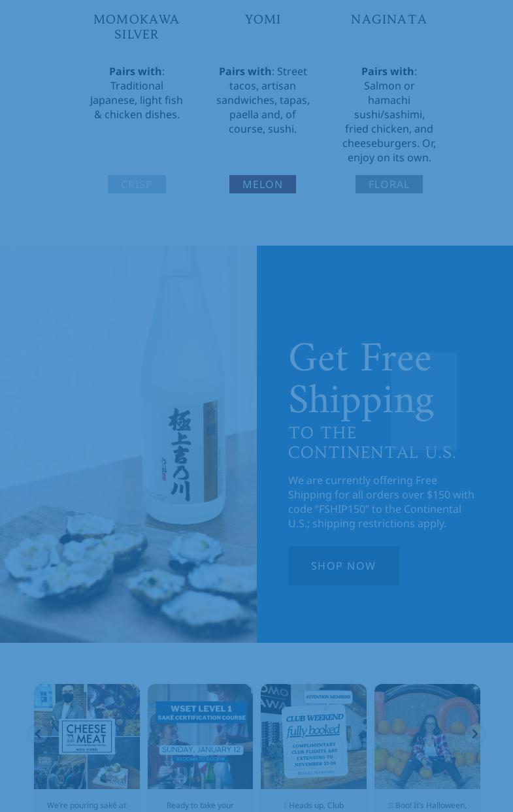Click the carousel next arrow icon
Screen dimensions: 513x812
(475, 734)
